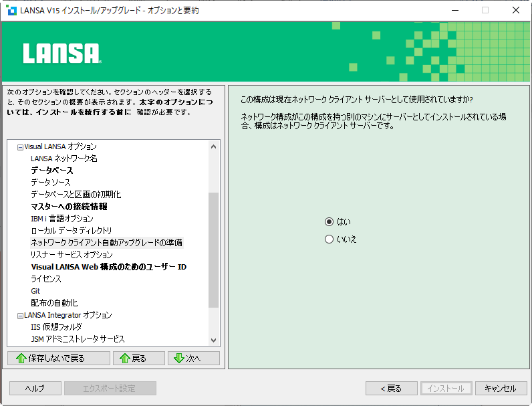This screenshot has width=532, height=406.
Task: Select ネットワーク クライアント自動アップグレードの準備 item
Action: tap(106, 243)
